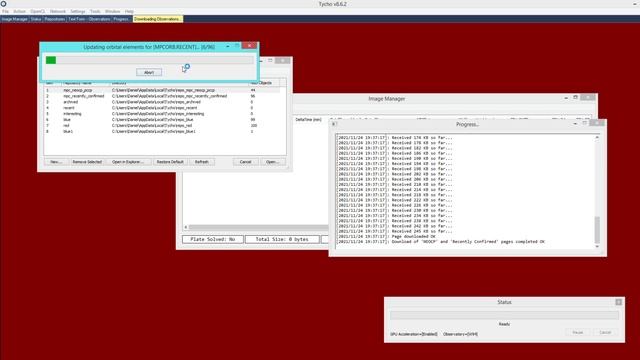Click Open button in Repositories window
This screenshot has height=360, width=640.
coord(272,162)
